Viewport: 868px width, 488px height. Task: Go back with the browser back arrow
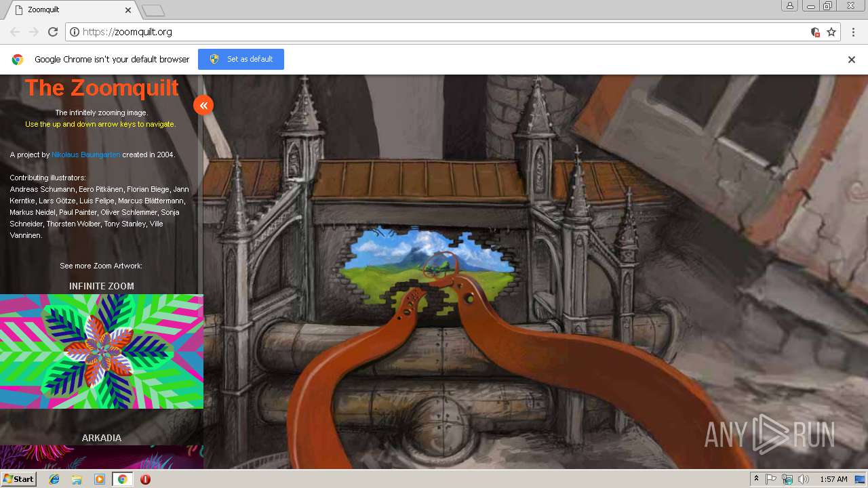click(15, 32)
